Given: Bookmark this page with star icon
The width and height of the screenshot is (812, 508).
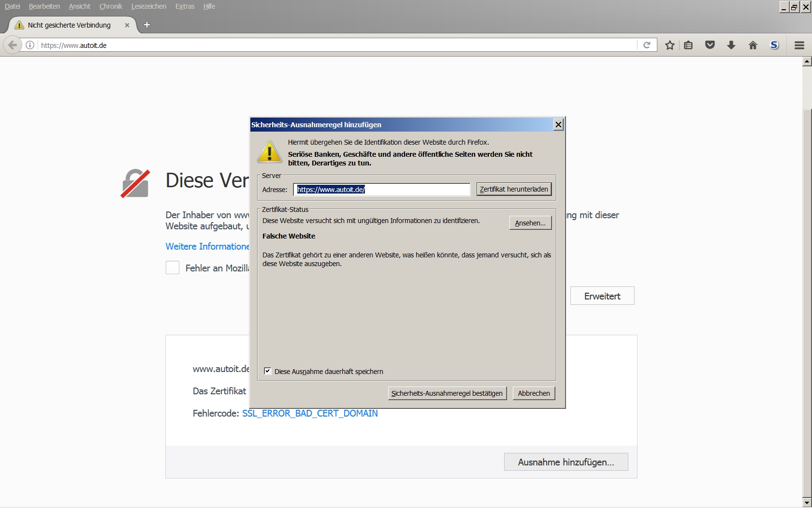Looking at the screenshot, I should (x=669, y=45).
